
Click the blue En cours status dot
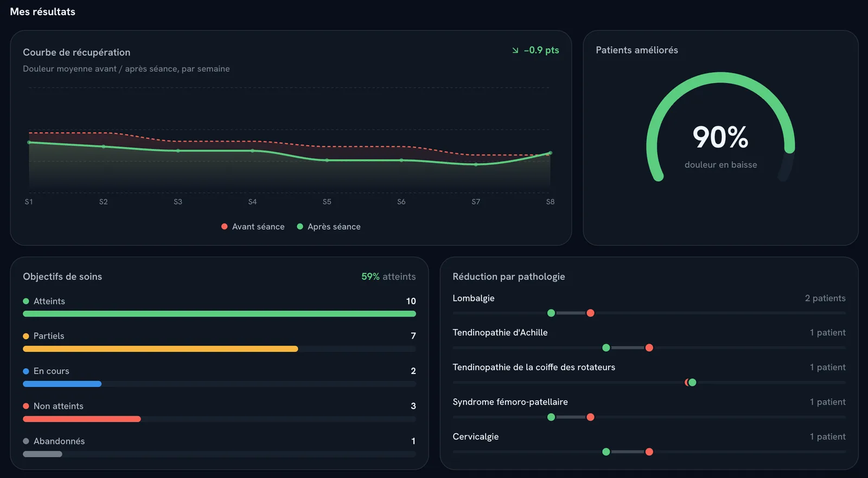coord(26,371)
